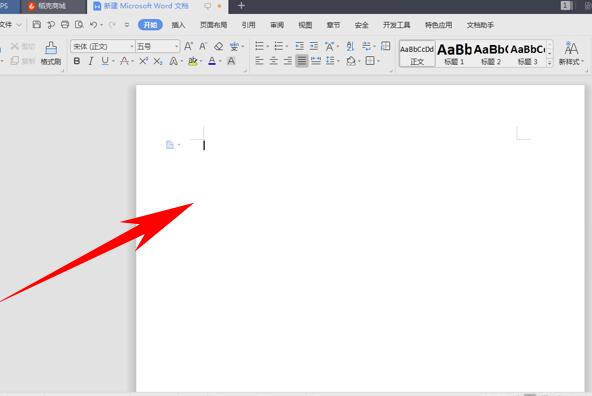Open the font name dropdown
The image size is (592, 396).
tap(132, 46)
